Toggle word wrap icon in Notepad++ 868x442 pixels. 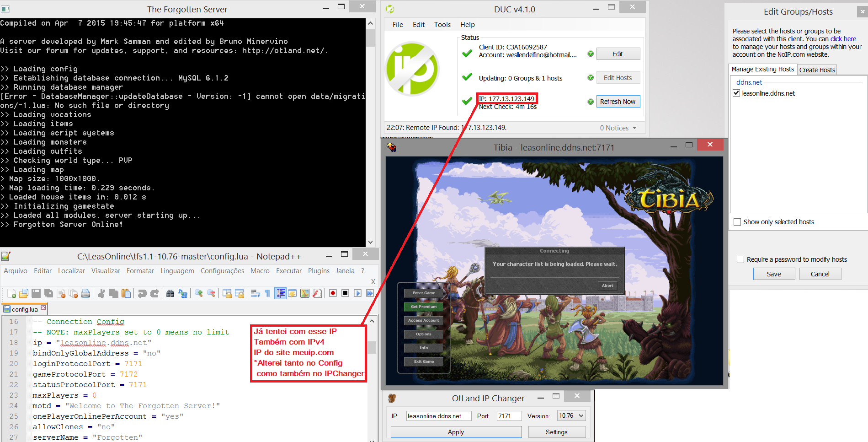[256, 293]
